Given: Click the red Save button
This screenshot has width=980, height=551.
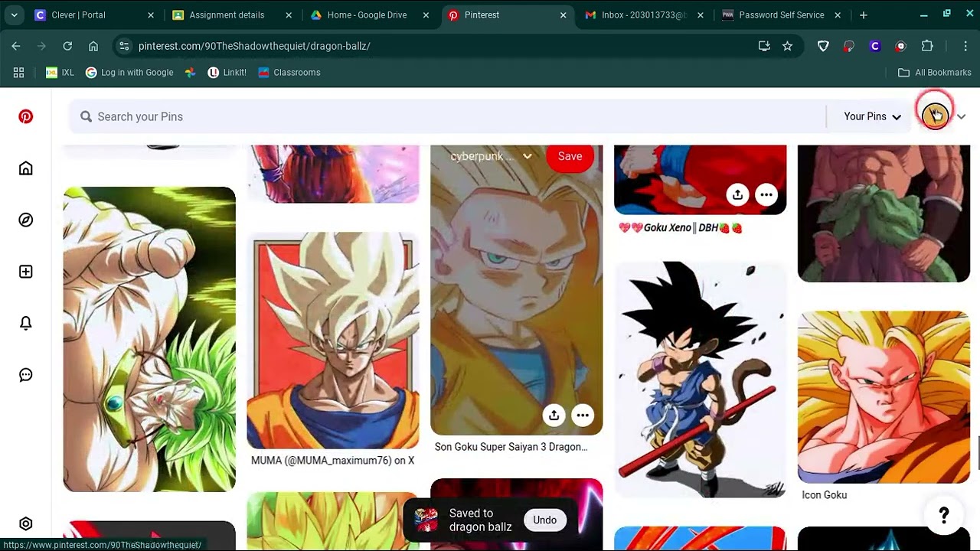Looking at the screenshot, I should click(x=570, y=156).
